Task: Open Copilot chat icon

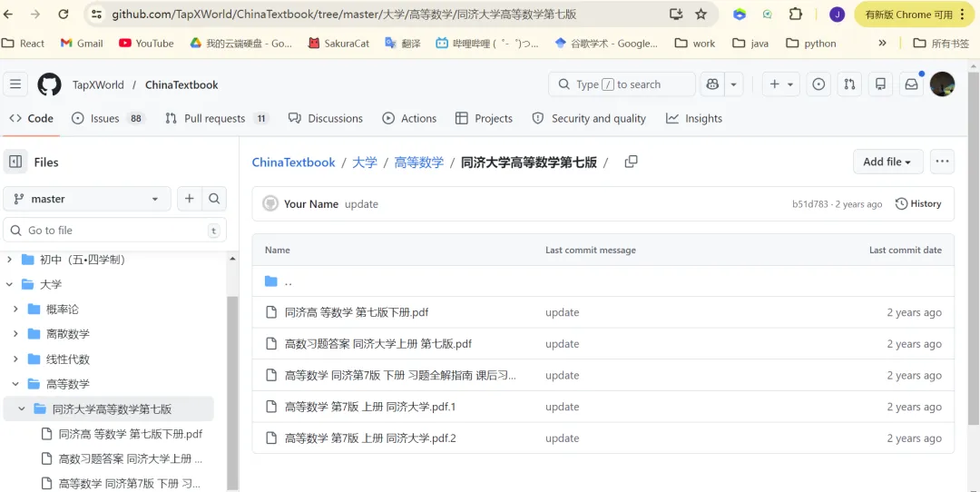Action: [713, 84]
